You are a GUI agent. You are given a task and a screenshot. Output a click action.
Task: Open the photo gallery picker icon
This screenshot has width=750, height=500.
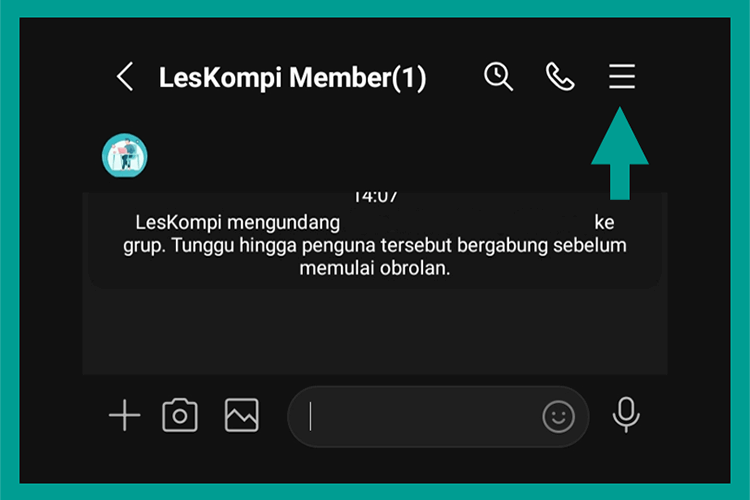click(x=242, y=415)
